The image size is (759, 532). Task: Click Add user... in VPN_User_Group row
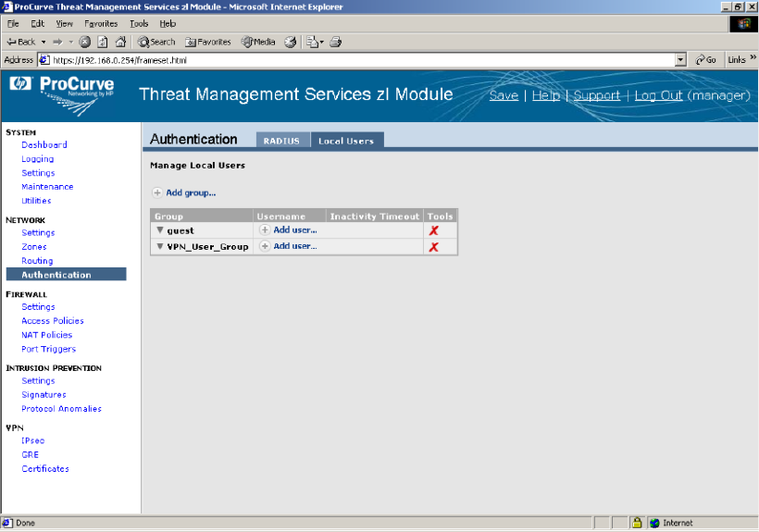(294, 246)
